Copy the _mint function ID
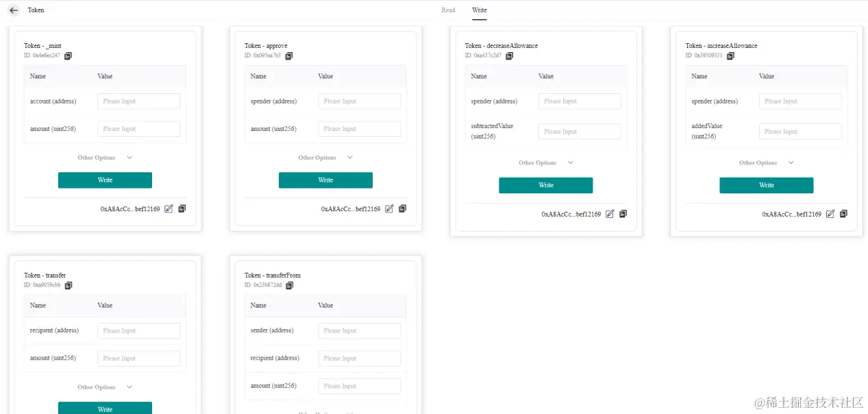868x414 pixels. [68, 56]
